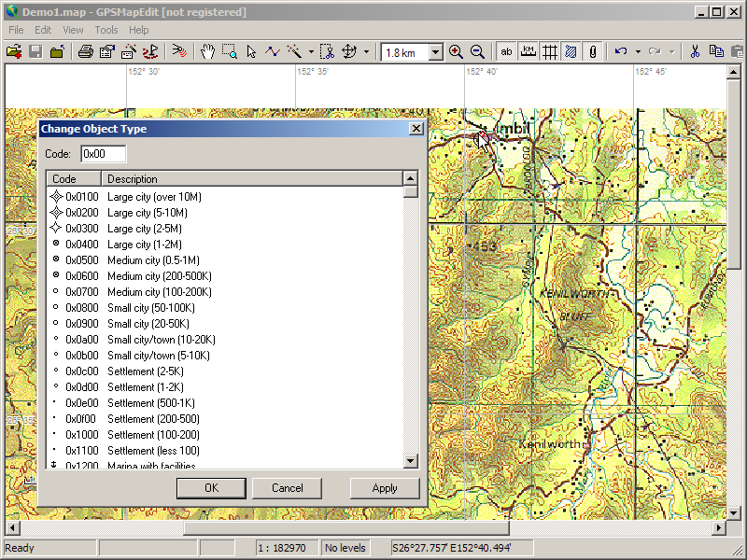Click the Apply button
This screenshot has width=747, height=560.
385,488
